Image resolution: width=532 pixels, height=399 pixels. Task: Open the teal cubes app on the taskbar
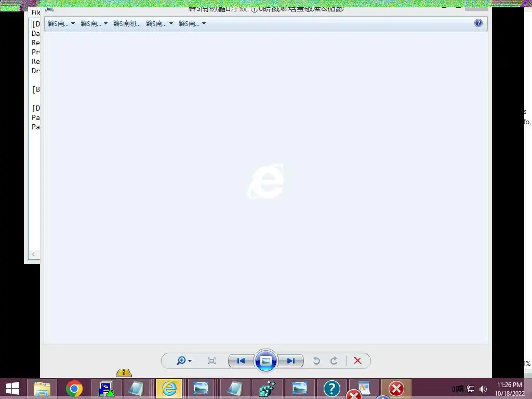click(268, 389)
